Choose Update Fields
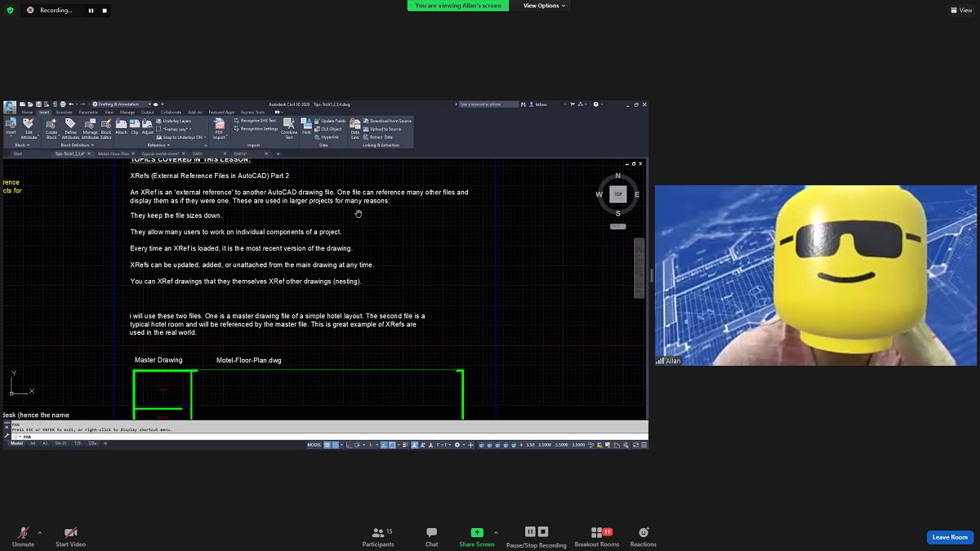This screenshot has width=980, height=551. tap(329, 121)
